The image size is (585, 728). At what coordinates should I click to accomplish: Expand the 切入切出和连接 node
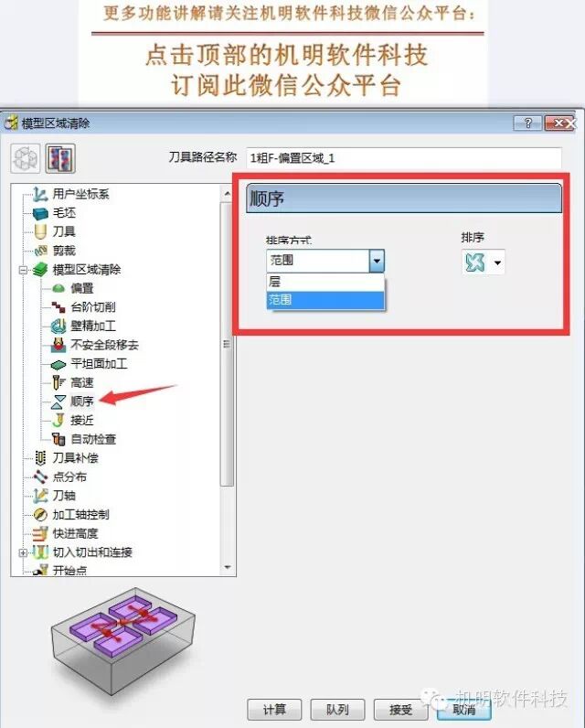[x=23, y=552]
